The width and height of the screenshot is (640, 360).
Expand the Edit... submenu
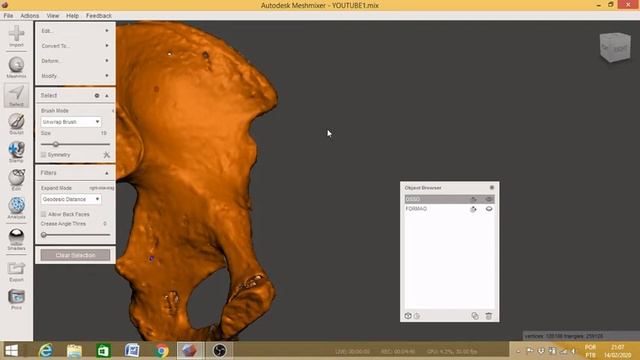pos(75,31)
